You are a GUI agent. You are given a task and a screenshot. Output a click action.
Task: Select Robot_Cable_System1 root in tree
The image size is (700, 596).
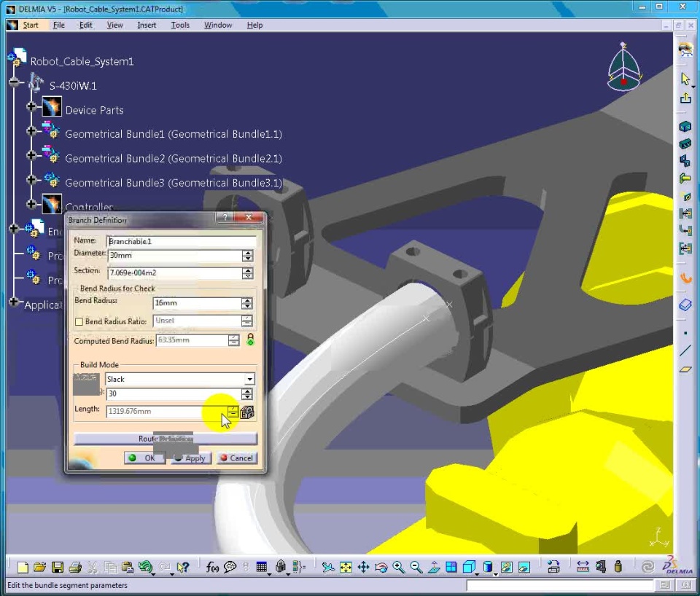82,61
